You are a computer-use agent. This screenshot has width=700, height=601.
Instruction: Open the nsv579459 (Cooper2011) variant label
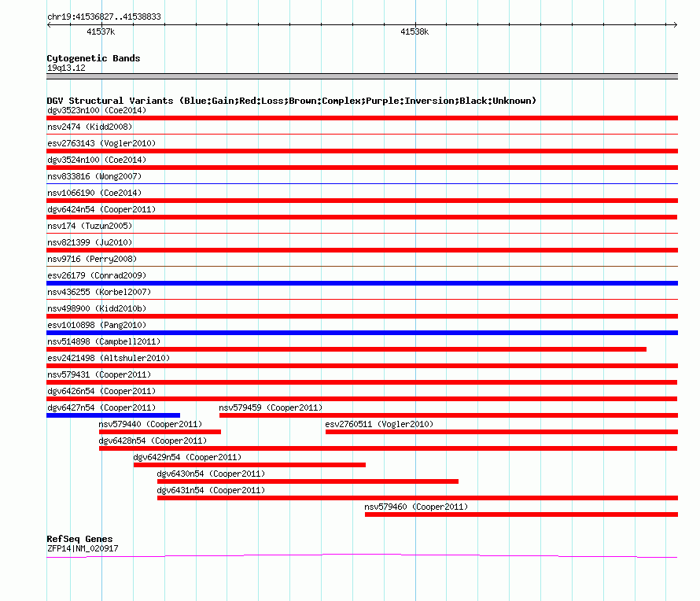point(271,407)
